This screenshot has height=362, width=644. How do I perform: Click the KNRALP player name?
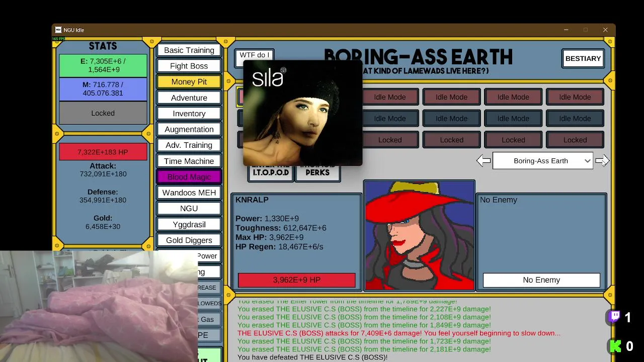[252, 200]
